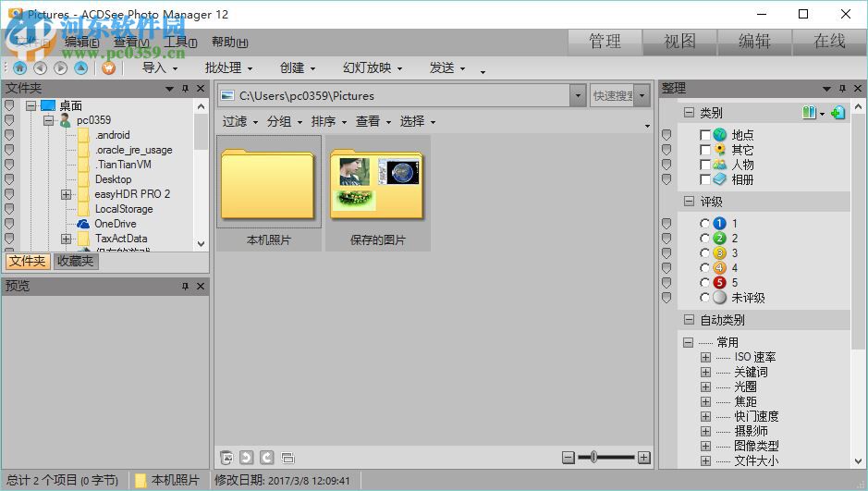Click the compare images icon
The height and width of the screenshot is (491, 868).
[x=287, y=457]
